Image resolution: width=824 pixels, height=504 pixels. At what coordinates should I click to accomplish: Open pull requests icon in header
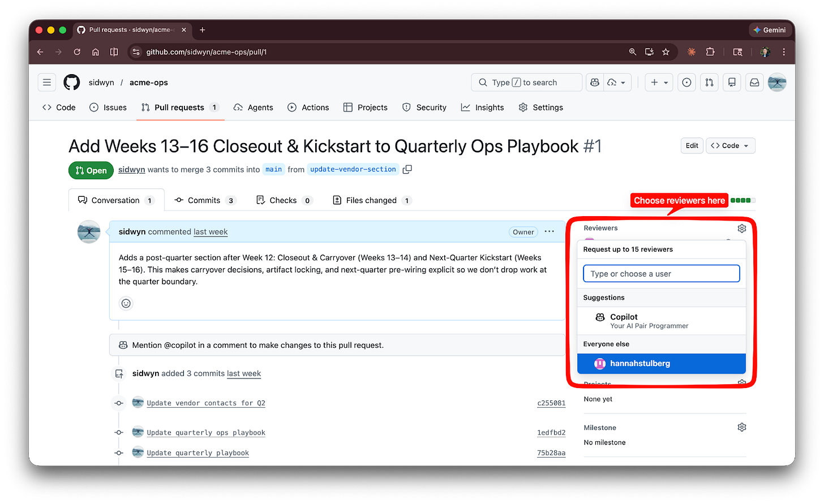point(709,83)
